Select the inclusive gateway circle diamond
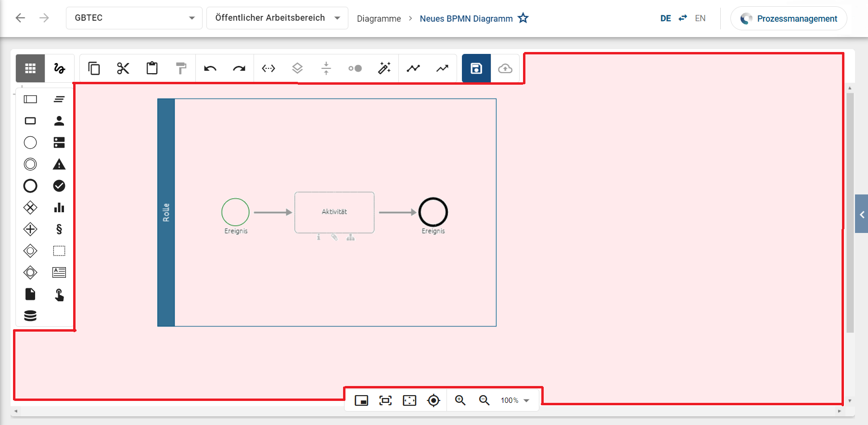 click(x=30, y=251)
